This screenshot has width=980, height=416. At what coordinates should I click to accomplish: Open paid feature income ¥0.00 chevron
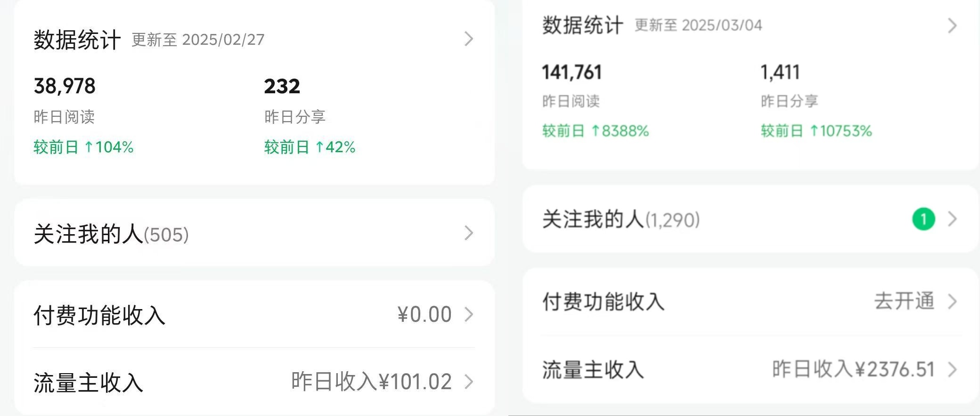coord(468,314)
